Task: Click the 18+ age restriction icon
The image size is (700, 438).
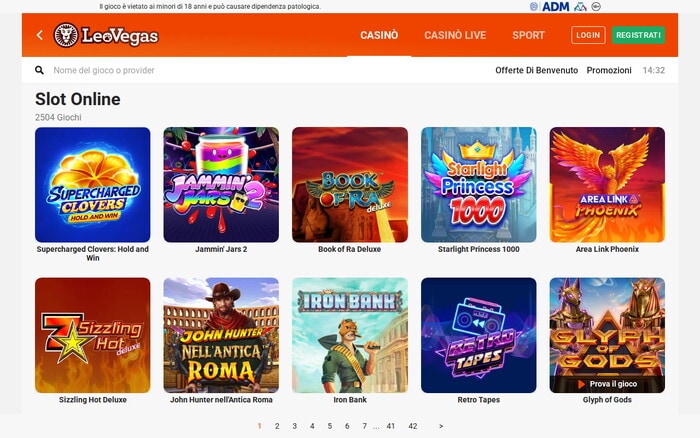Action: tap(596, 7)
